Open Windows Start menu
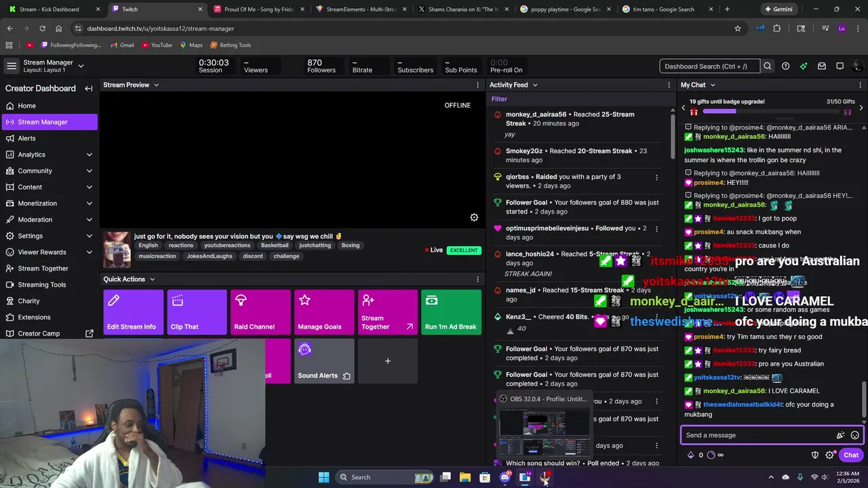 pyautogui.click(x=323, y=477)
